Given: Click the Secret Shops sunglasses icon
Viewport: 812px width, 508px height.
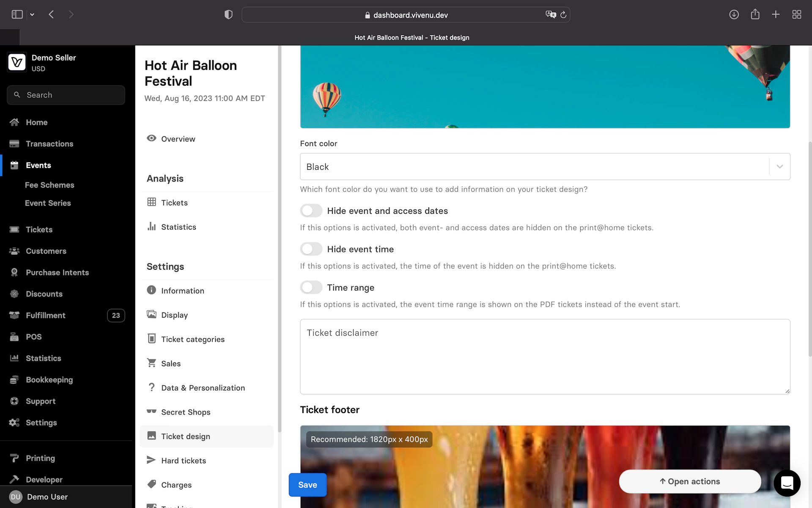Looking at the screenshot, I should (x=151, y=411).
